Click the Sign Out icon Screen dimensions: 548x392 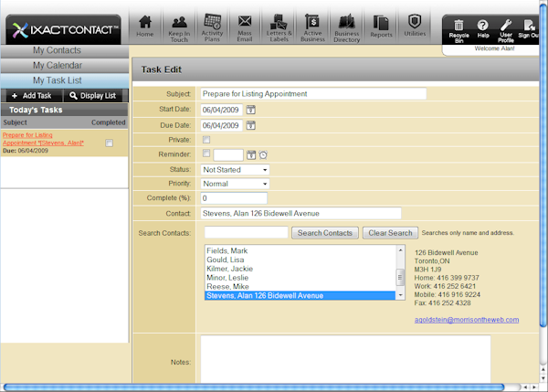coord(529,28)
